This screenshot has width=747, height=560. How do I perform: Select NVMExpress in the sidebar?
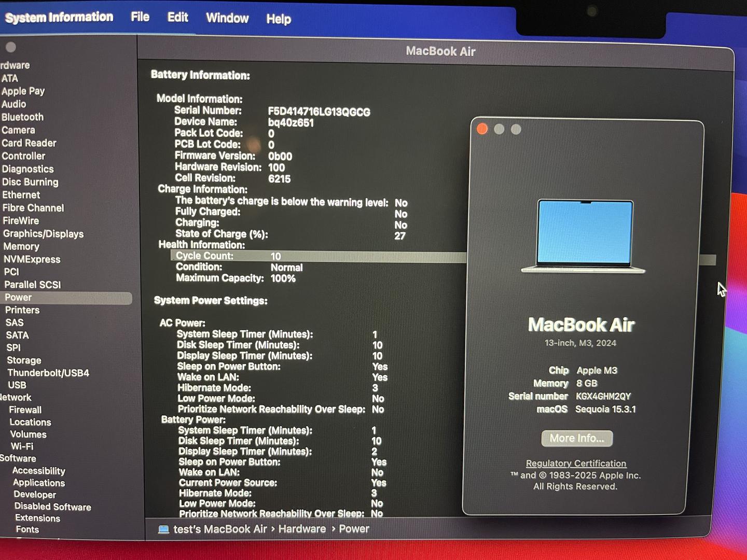point(32,259)
